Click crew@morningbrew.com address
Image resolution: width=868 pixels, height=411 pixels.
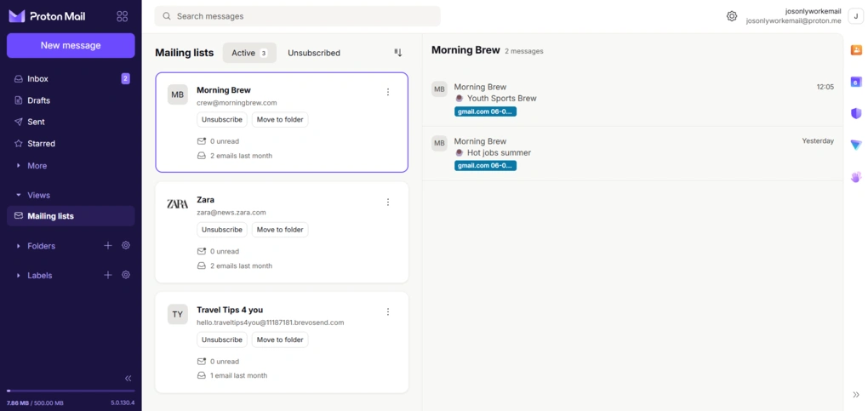(237, 103)
